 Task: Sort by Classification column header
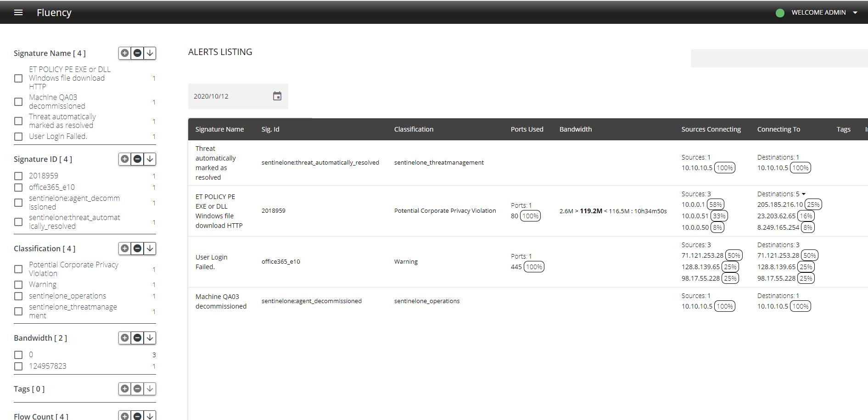(414, 129)
